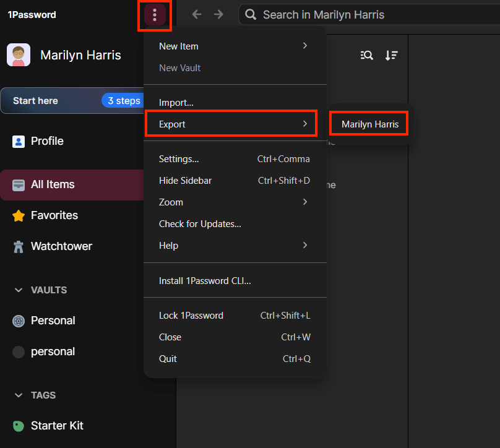Click the Watchtower tower icon
The image size is (500, 448).
[x=19, y=247]
